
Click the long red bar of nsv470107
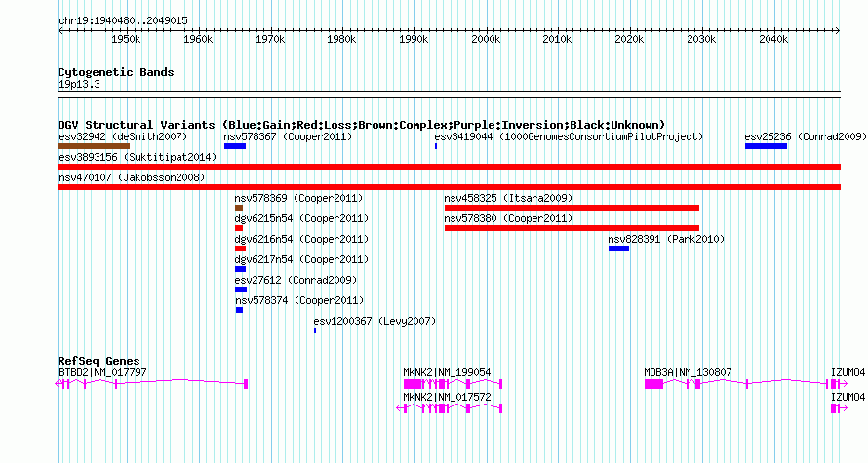[x=449, y=187]
